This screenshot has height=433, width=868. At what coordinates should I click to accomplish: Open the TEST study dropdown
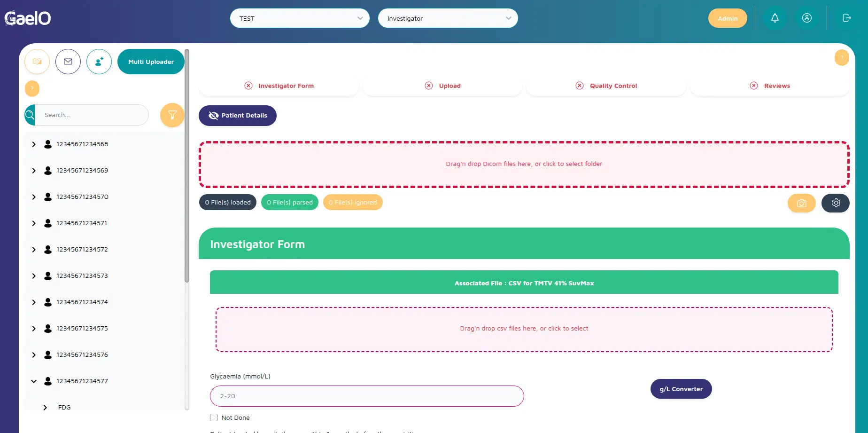pyautogui.click(x=300, y=18)
